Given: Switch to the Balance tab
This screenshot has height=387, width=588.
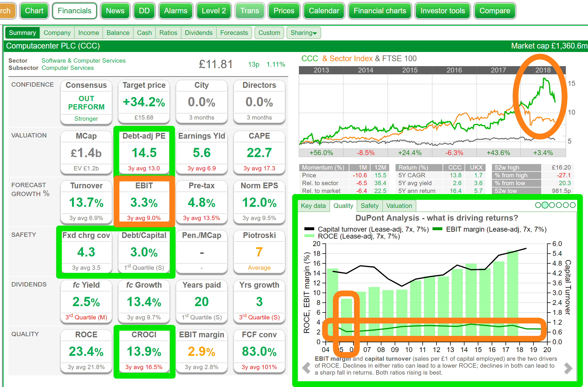Looking at the screenshot, I should pos(118,33).
